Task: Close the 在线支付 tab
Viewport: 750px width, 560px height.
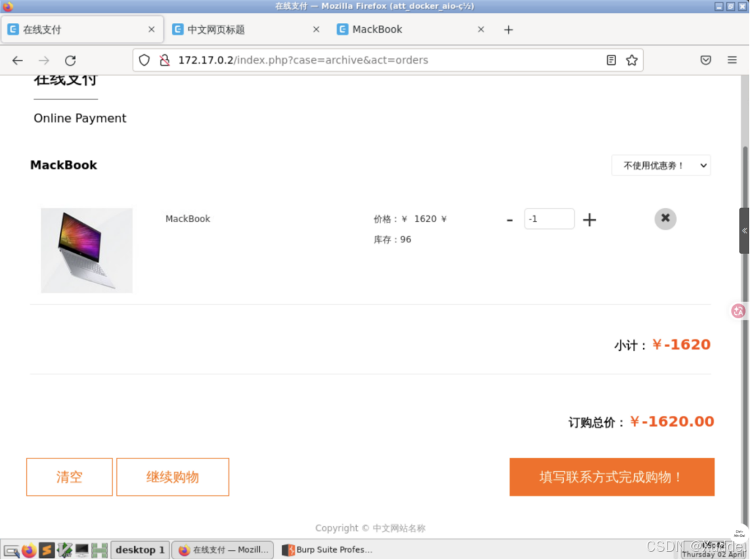Action: [x=152, y=30]
